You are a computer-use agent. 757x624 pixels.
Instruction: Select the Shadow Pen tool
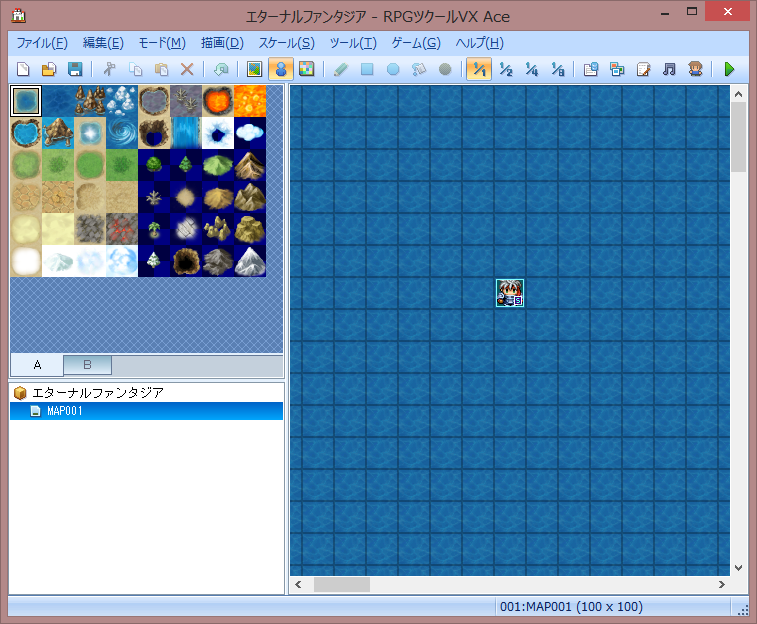coord(445,69)
